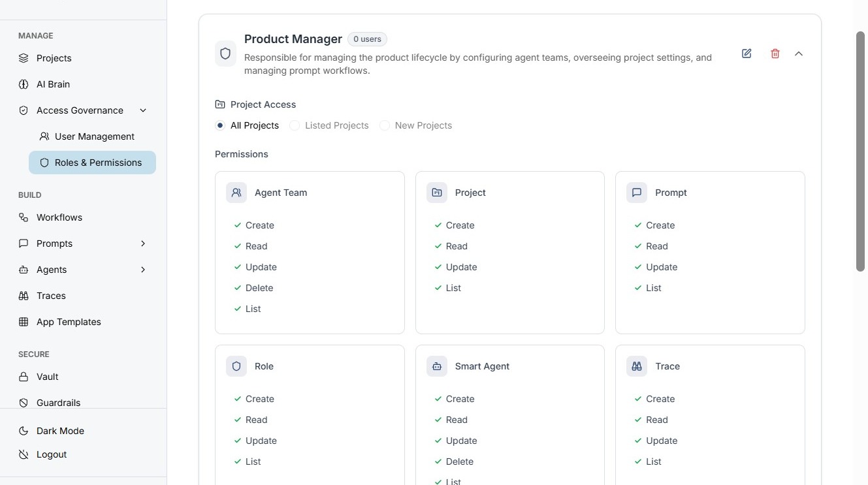
Task: Expand the Prompts submenu chevron
Action: [143, 243]
